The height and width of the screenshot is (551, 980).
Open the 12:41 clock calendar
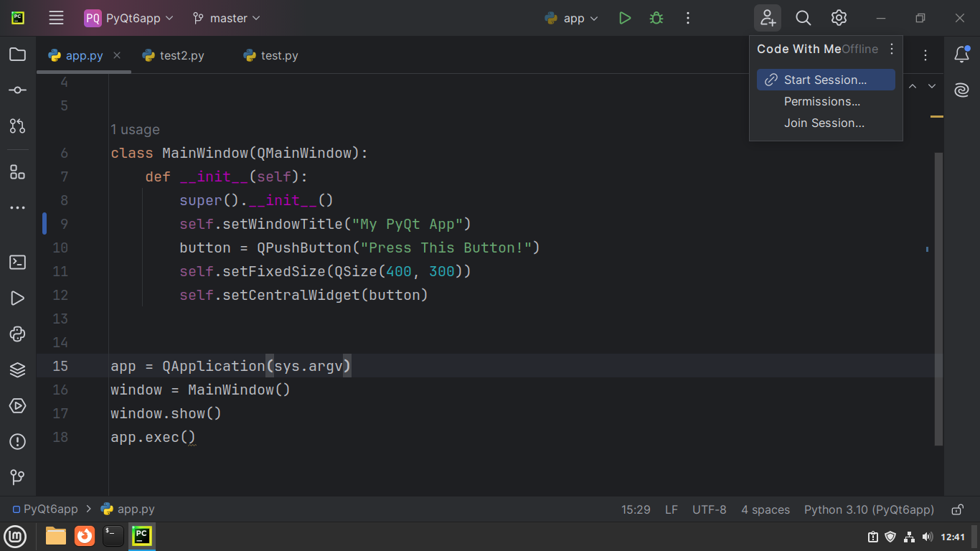(x=953, y=536)
